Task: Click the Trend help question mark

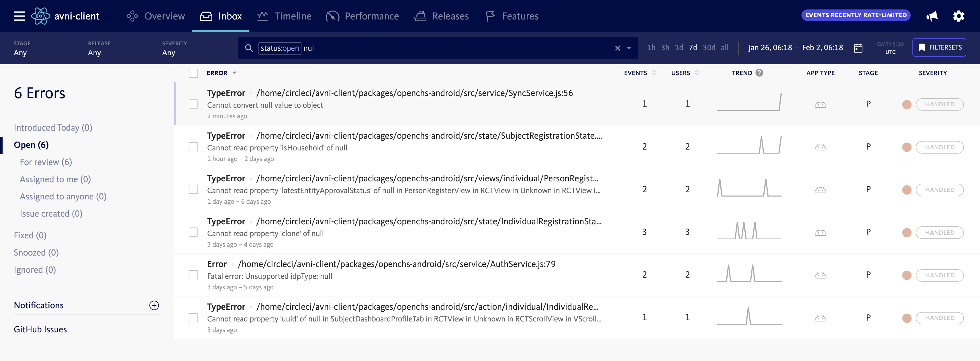Action: tap(759, 73)
